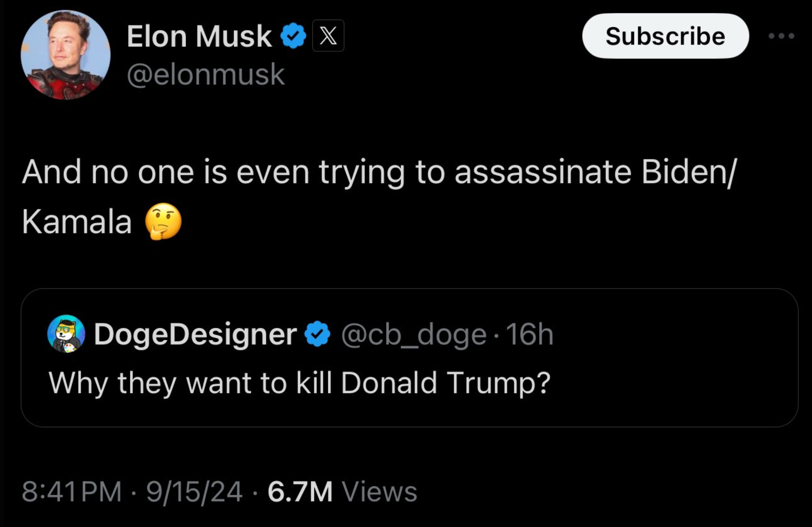Click the Elon Musk display name

199,36
